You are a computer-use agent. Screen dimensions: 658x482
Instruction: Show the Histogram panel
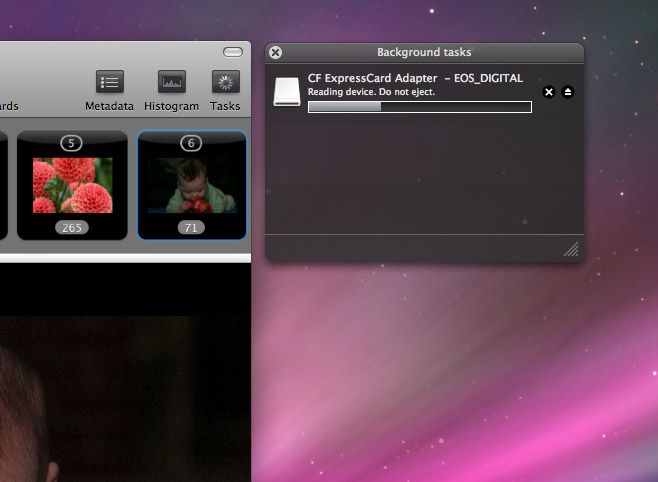[171, 83]
